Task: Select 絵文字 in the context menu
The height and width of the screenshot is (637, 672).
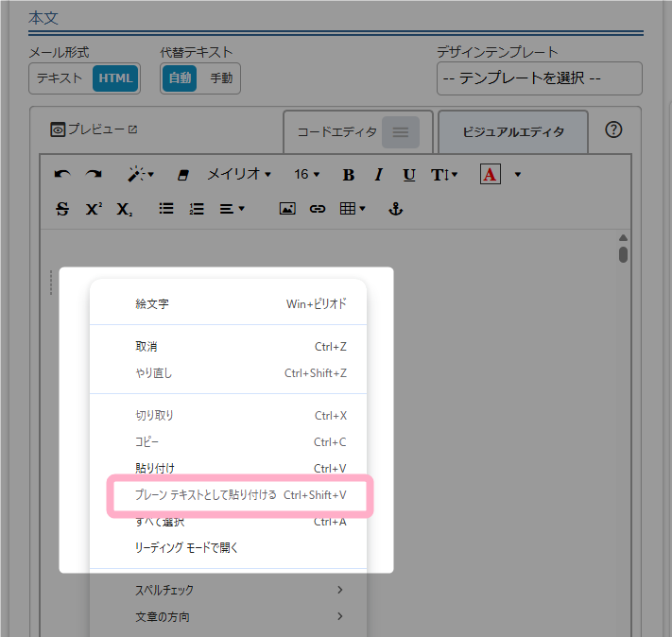Action: (x=152, y=304)
